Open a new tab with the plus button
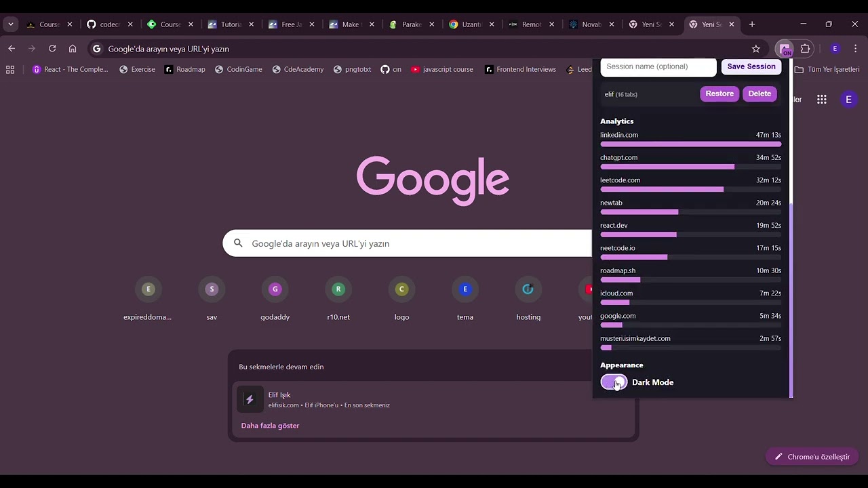 click(x=752, y=24)
